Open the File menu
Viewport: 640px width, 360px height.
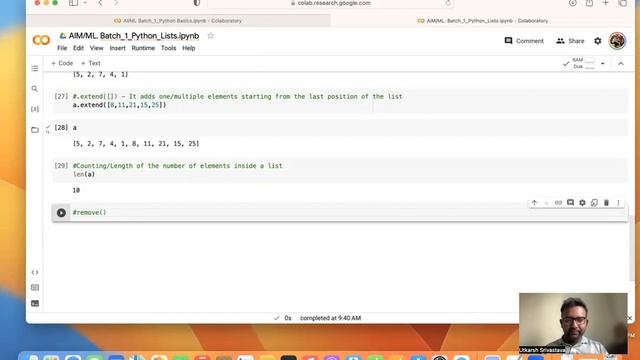[x=62, y=48]
